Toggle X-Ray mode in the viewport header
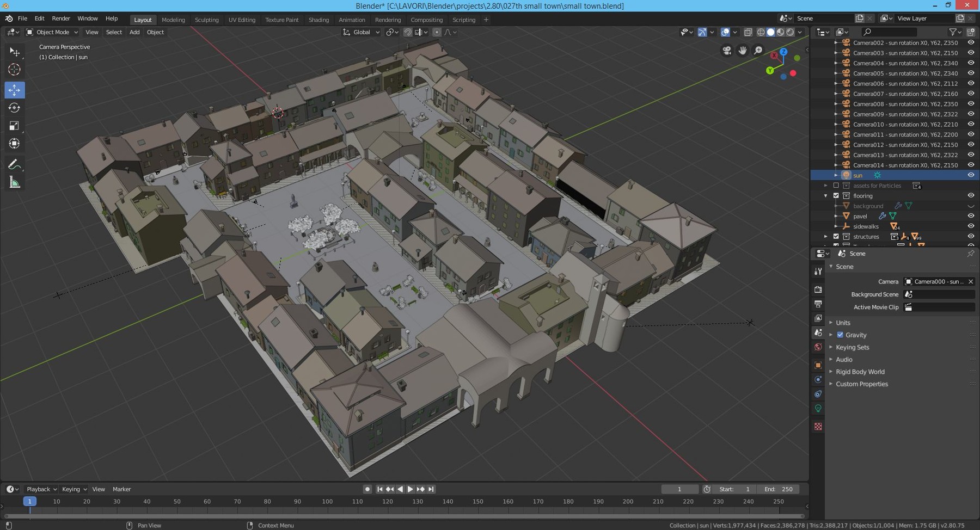The image size is (980, 530). [748, 32]
